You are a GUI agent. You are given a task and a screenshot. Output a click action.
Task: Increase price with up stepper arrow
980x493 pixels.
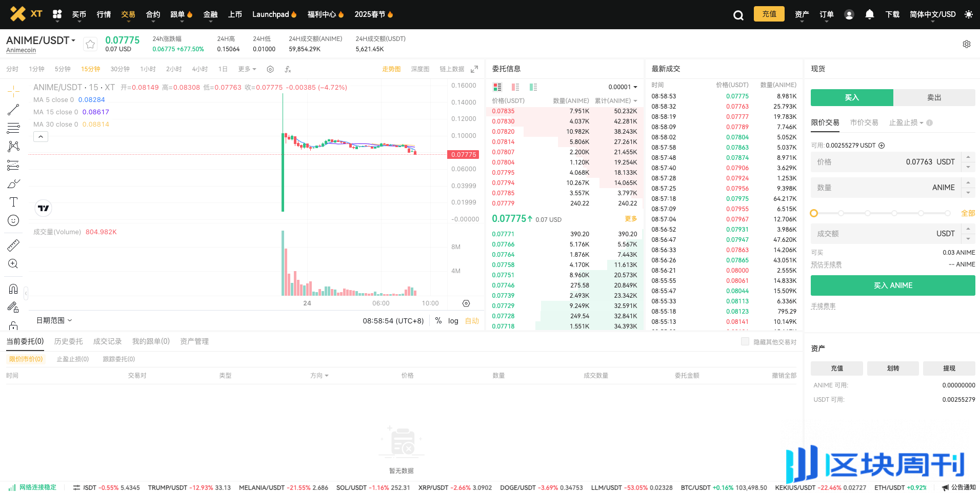[x=968, y=157]
